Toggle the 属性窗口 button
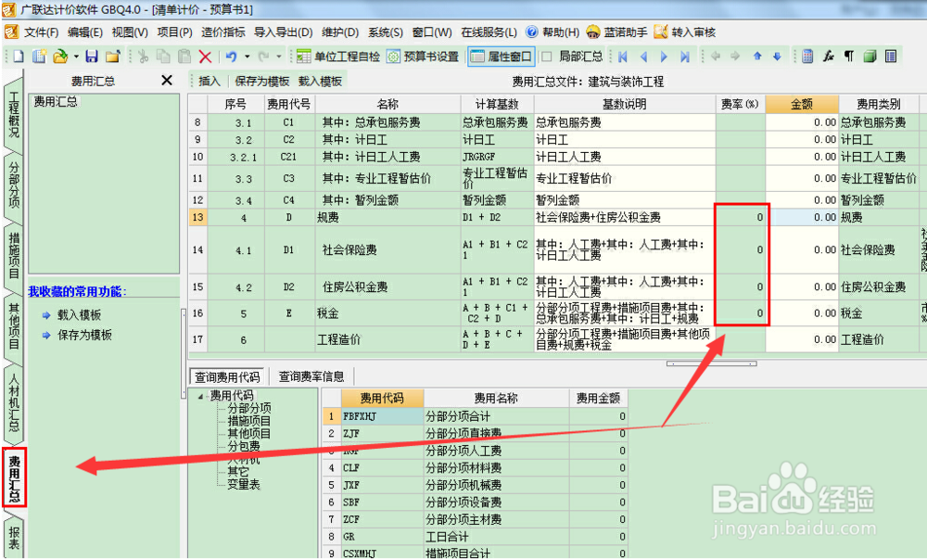The height and width of the screenshot is (560, 927). pyautogui.click(x=502, y=57)
